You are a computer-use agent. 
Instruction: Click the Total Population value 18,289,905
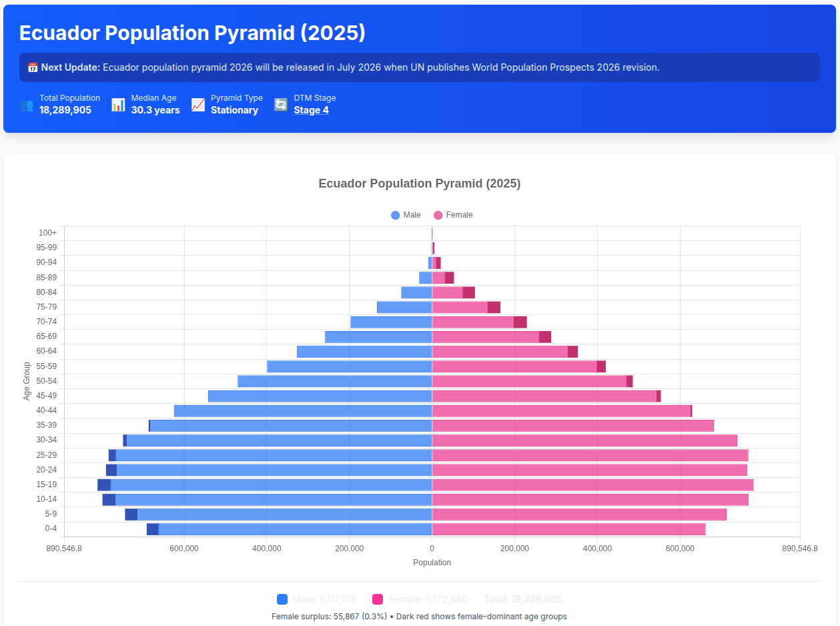coord(65,110)
